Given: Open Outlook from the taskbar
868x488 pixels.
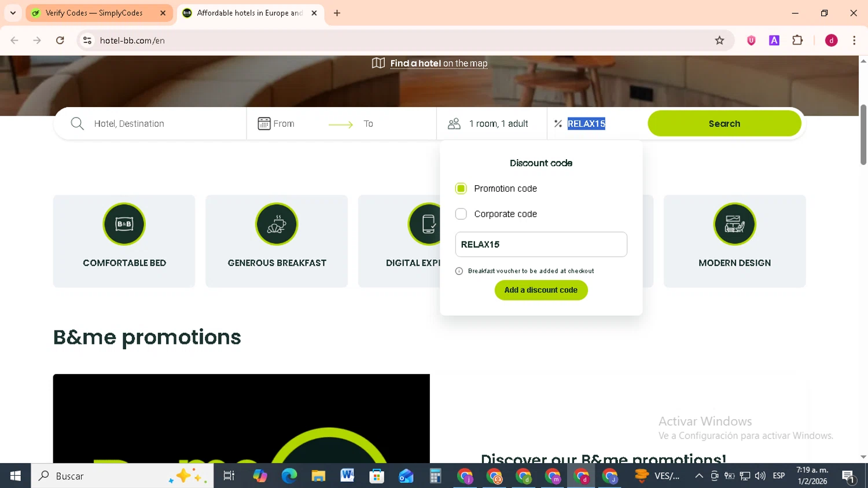Looking at the screenshot, I should click(x=406, y=476).
